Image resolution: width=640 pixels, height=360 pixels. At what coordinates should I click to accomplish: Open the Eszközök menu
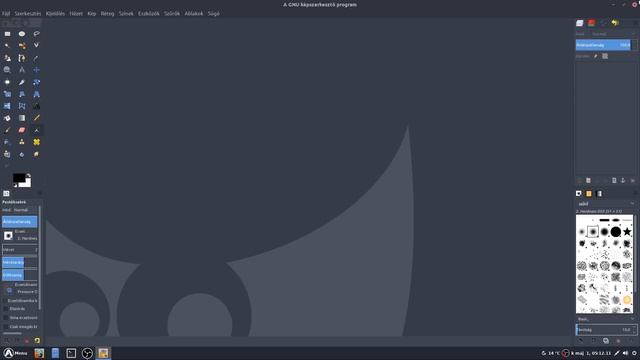click(x=149, y=13)
